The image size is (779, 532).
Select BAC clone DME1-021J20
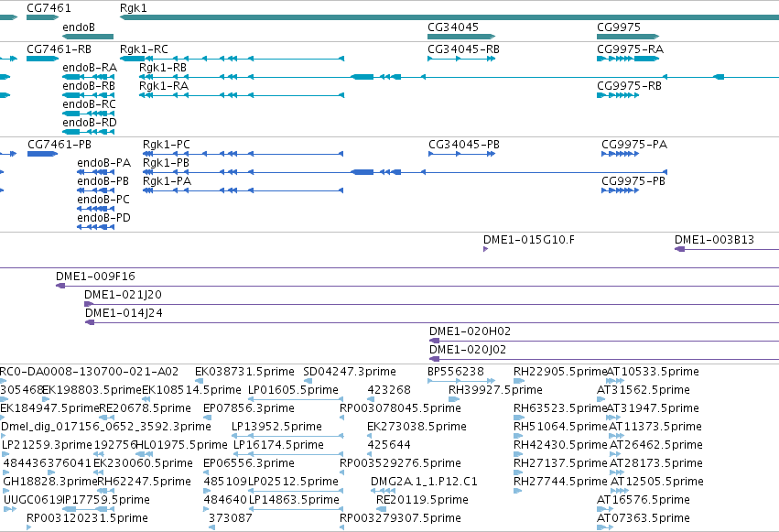pyautogui.click(x=432, y=305)
